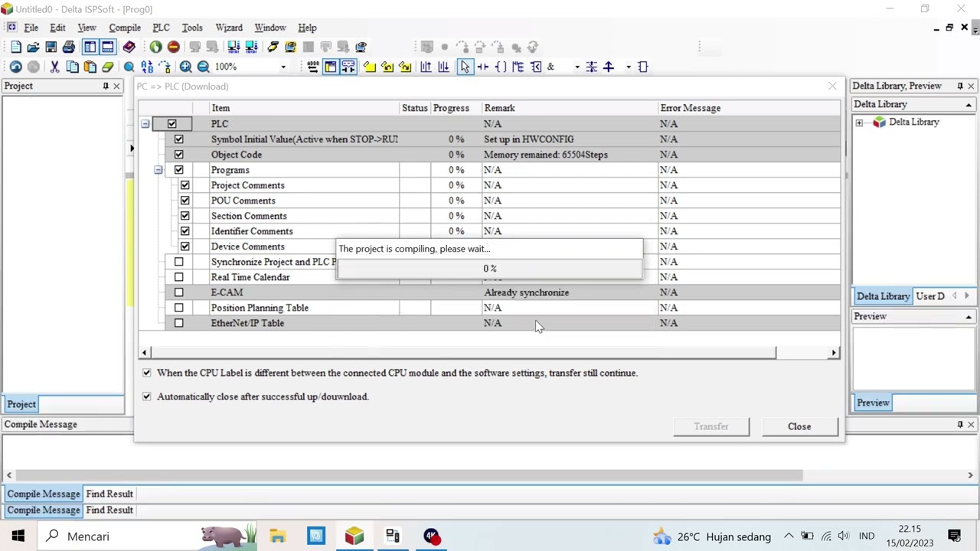Collapse the Programs tree node

158,170
